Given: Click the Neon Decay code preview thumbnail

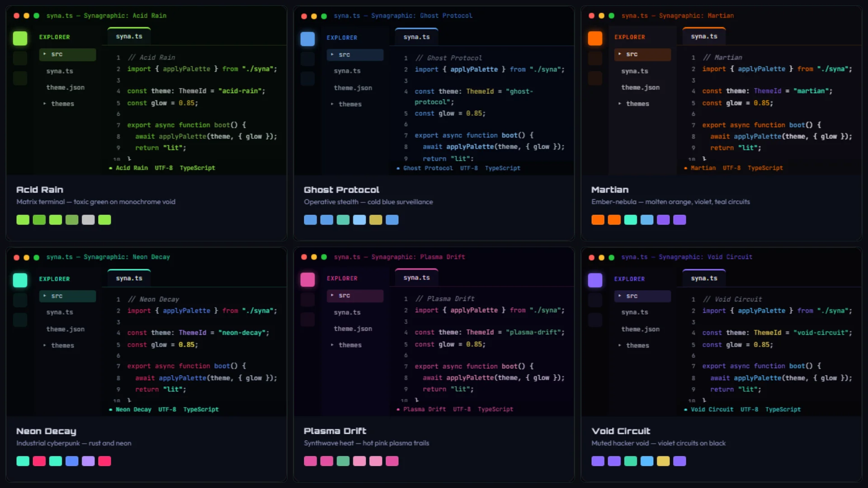Looking at the screenshot, I should coord(146,332).
